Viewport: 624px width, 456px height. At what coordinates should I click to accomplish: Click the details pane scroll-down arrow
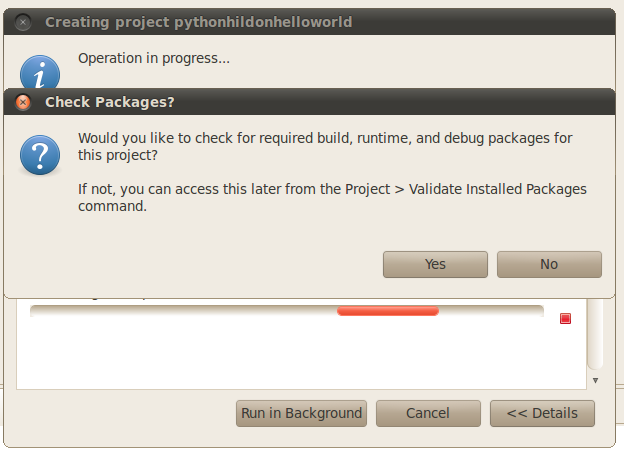coord(595,381)
